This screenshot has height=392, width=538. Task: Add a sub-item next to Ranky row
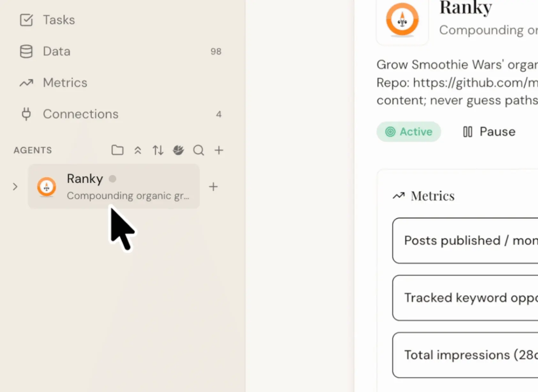pos(213,187)
